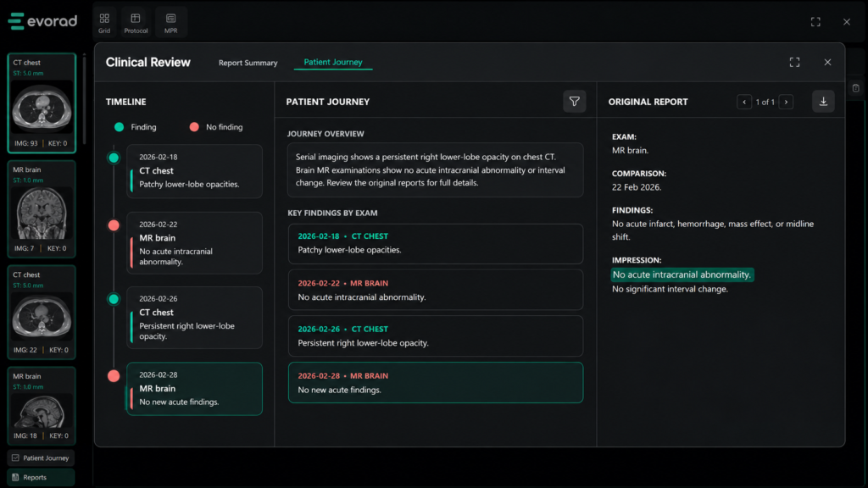
Task: Select the Patient Journey tab
Action: pos(332,62)
